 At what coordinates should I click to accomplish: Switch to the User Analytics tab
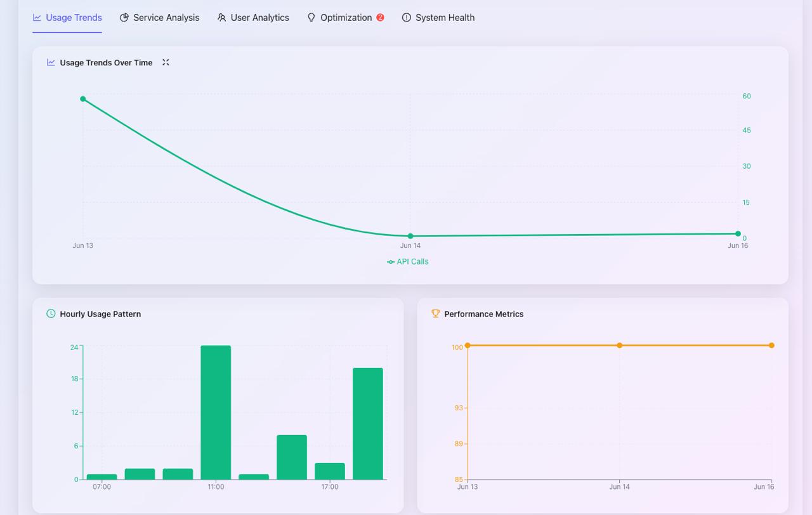pyautogui.click(x=259, y=18)
